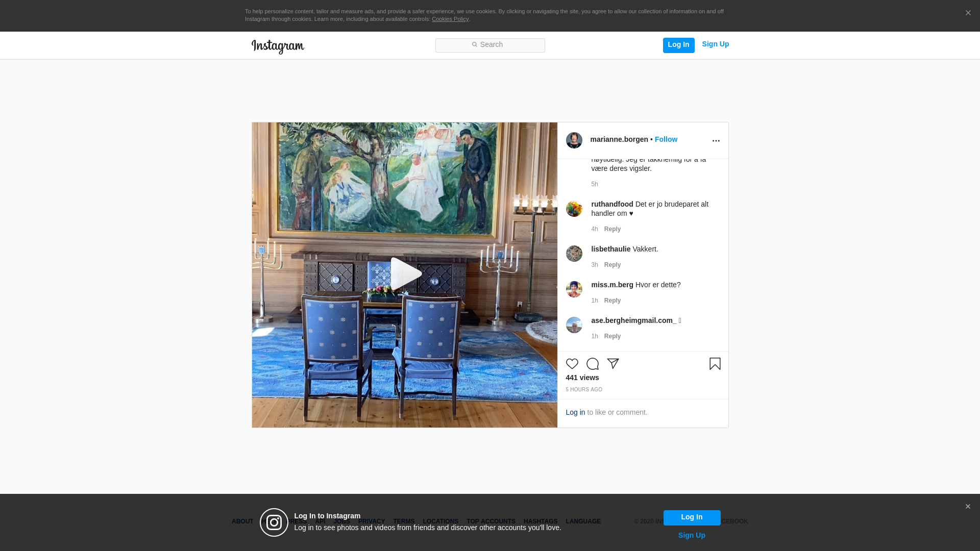Dismiss the cookie notice banner
980x551 pixels.
point(968,13)
